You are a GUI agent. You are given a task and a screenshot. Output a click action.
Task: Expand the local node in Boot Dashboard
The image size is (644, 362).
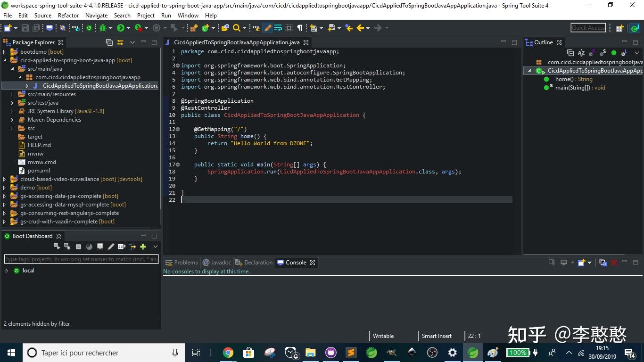[7, 270]
